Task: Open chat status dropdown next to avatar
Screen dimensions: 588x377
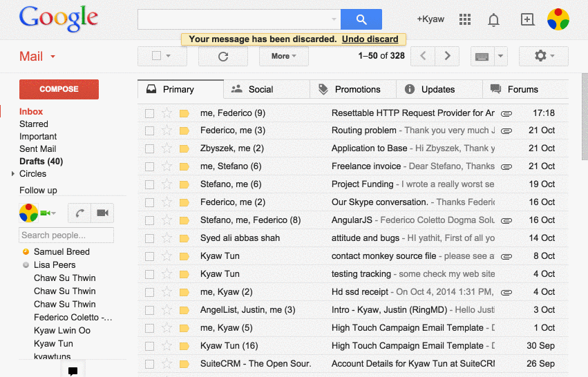Action: pyautogui.click(x=54, y=213)
